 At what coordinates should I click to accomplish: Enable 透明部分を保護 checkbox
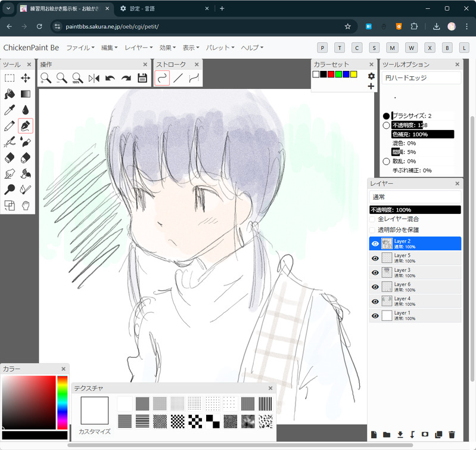(x=372, y=230)
